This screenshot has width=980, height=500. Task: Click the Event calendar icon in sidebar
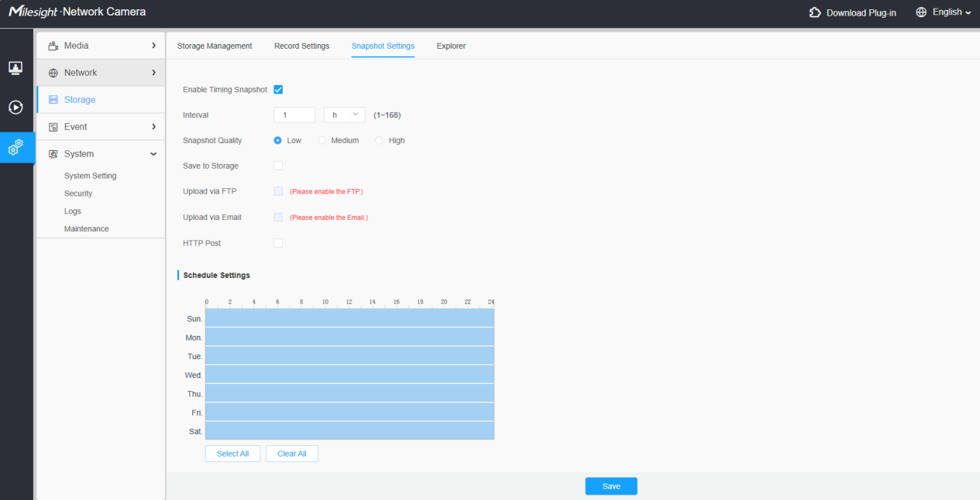click(53, 127)
